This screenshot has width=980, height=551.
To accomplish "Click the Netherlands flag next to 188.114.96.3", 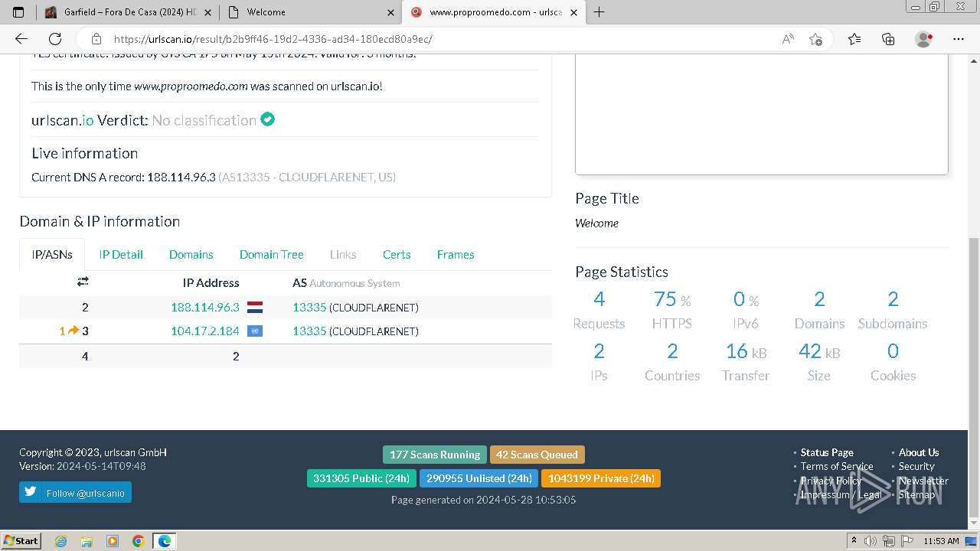I will [255, 308].
